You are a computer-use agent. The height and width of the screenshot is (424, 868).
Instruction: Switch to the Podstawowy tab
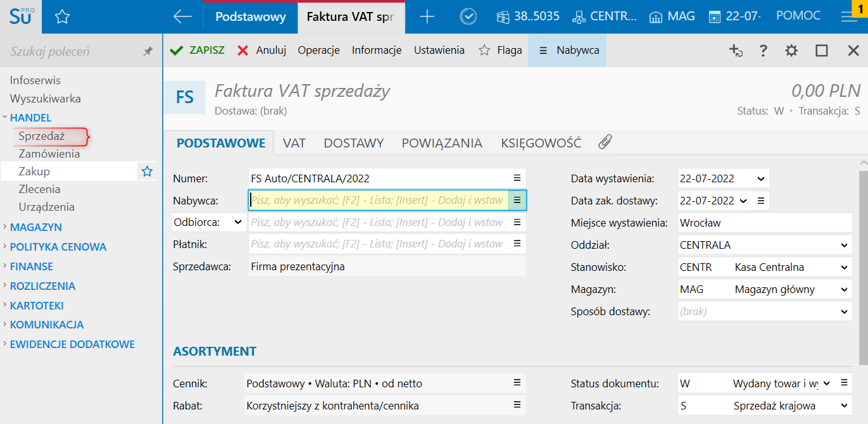[x=251, y=17]
